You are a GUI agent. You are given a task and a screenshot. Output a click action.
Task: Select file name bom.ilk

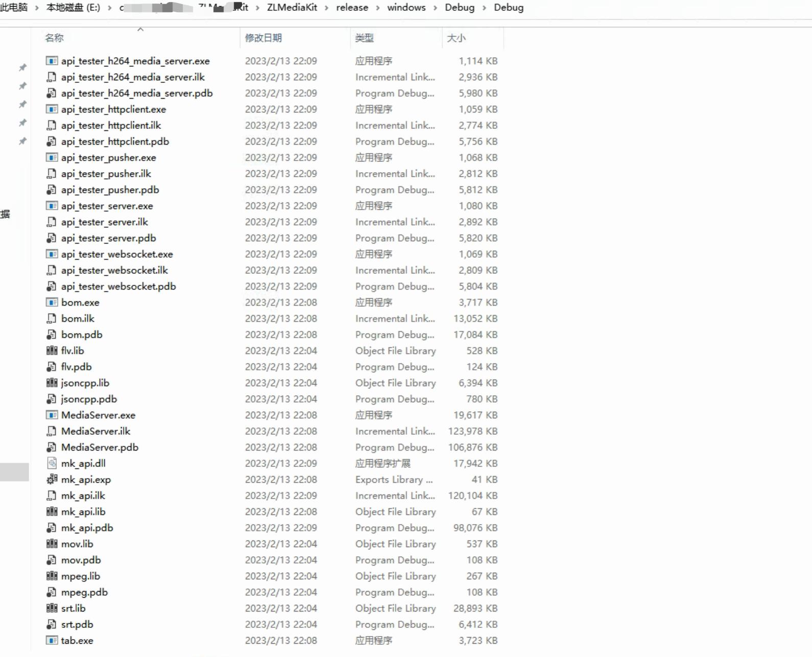pos(78,318)
